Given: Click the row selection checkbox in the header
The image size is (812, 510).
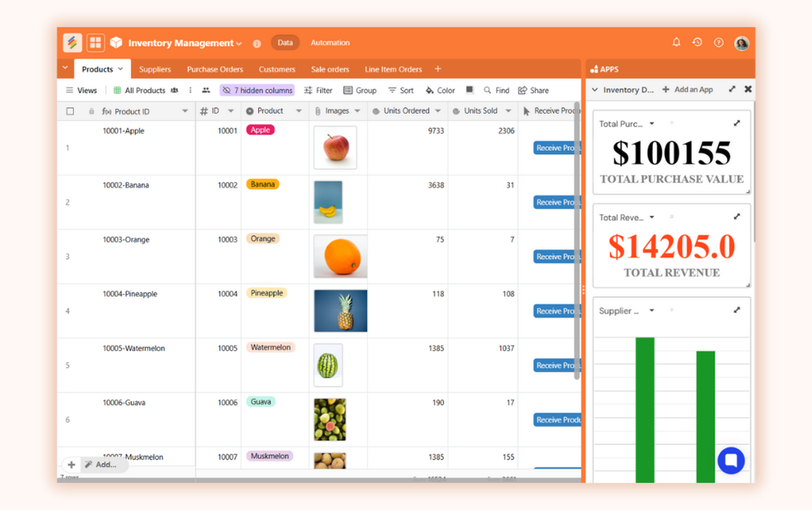Looking at the screenshot, I should [x=70, y=110].
